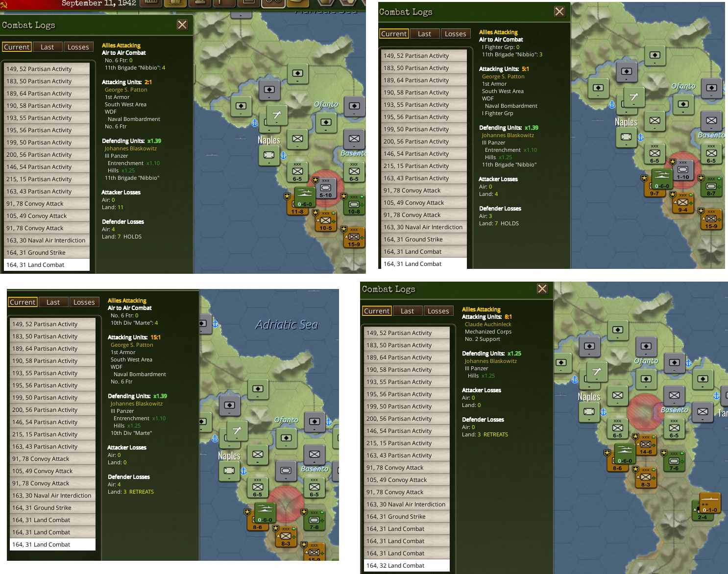Screen dimensions: 728x574
Task: Click the airfield icon above Naples, bottom-left map
Action: 237,431
